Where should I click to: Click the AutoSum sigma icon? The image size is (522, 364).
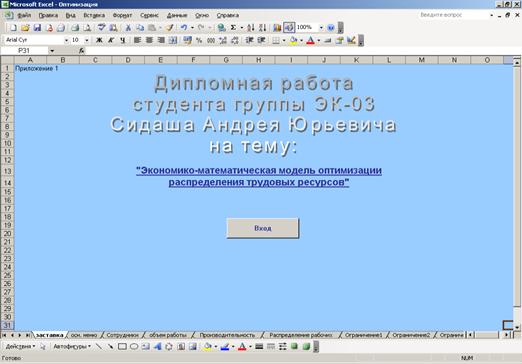(x=233, y=28)
